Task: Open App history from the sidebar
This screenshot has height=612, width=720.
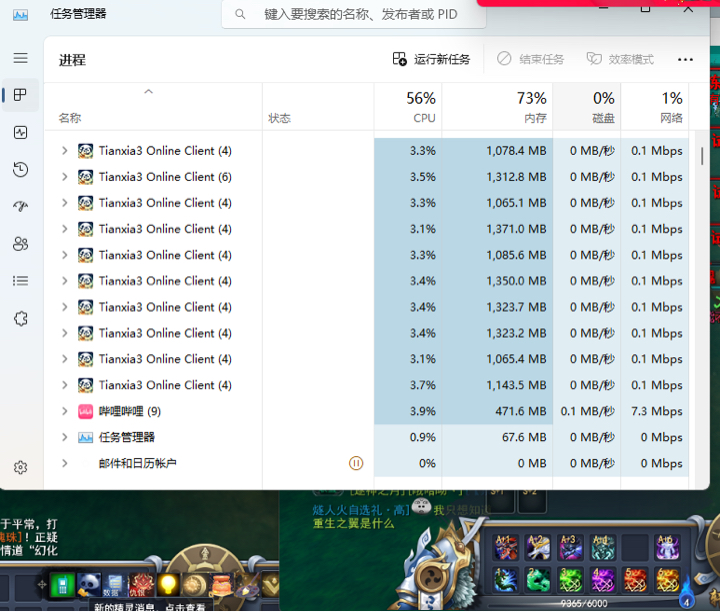Action: (20, 170)
